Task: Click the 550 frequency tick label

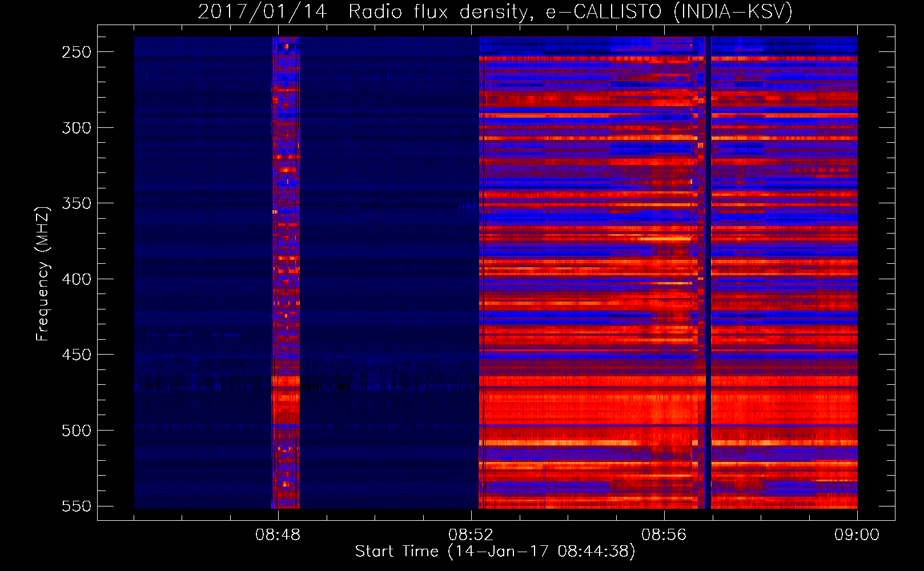Action: tap(77, 506)
